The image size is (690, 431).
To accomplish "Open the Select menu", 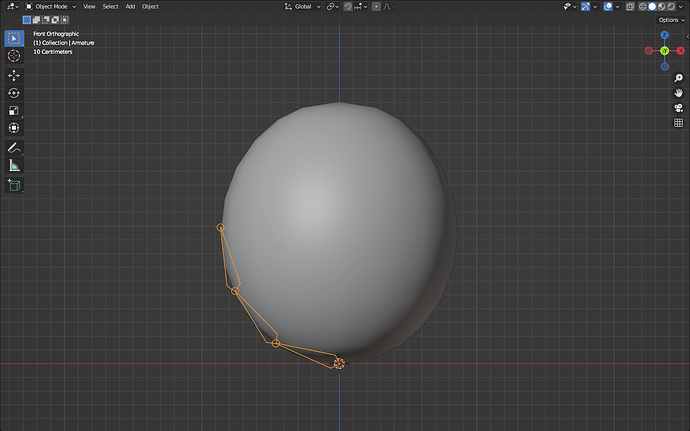I will point(110,7).
